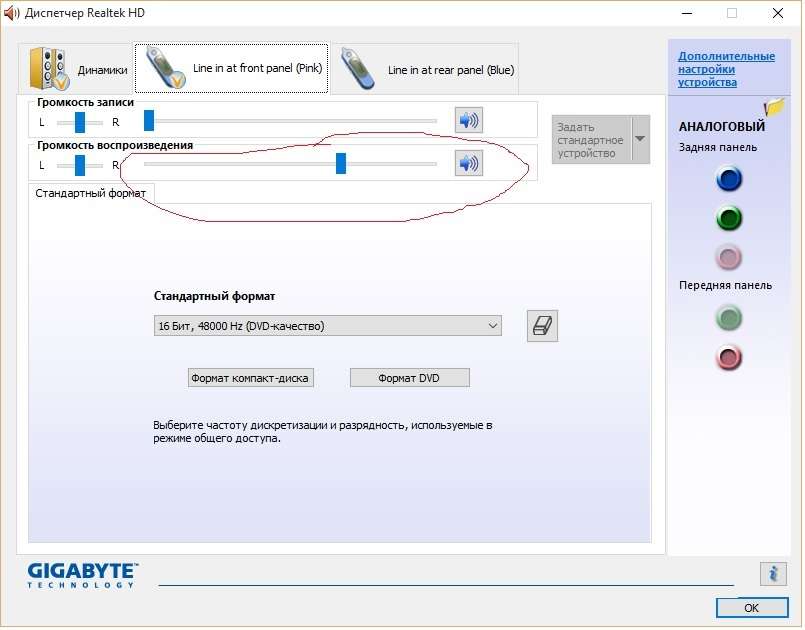The width and height of the screenshot is (805, 630).
Task: Click the blue rear panel jack
Action: click(x=729, y=179)
